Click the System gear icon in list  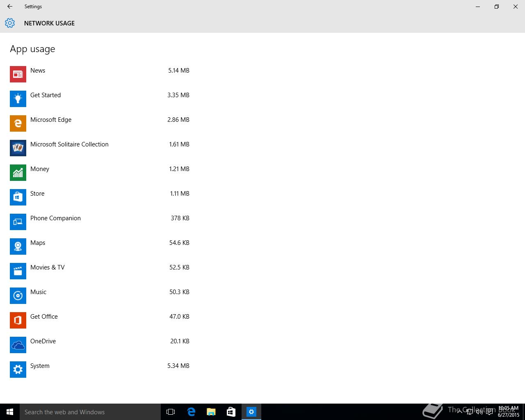pos(18,370)
